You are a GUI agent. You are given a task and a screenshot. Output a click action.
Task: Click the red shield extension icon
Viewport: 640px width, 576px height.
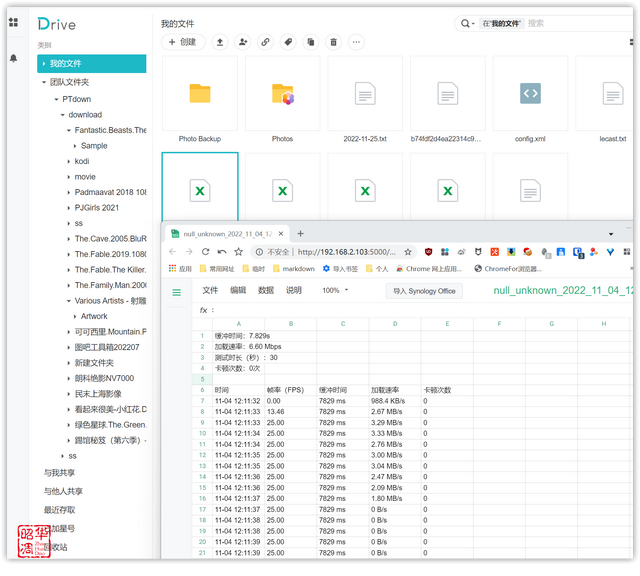click(x=428, y=252)
